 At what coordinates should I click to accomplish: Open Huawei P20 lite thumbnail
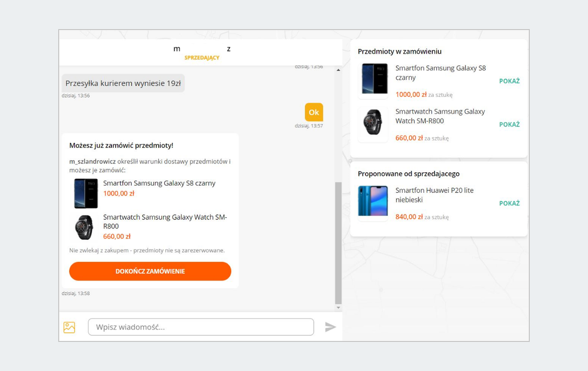(x=373, y=201)
